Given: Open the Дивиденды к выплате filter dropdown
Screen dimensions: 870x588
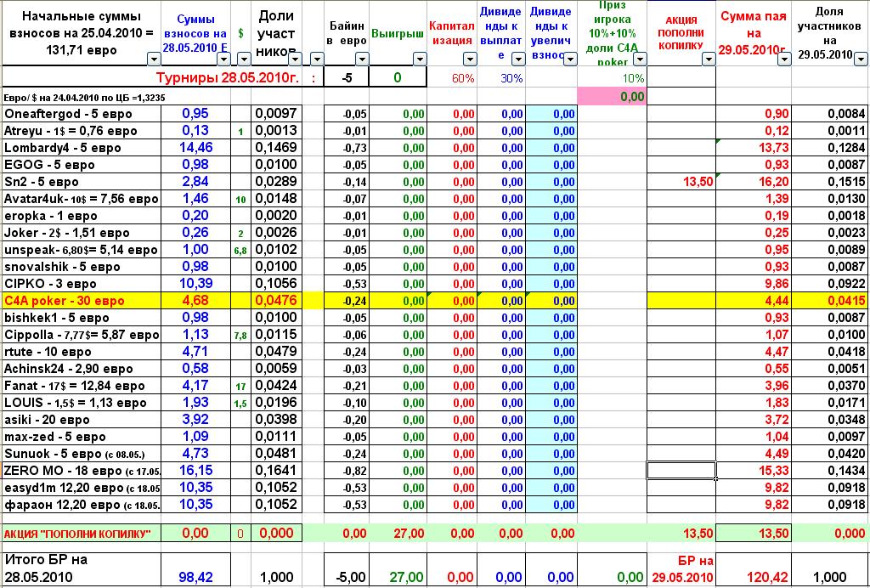Looking at the screenshot, I should pos(517,59).
